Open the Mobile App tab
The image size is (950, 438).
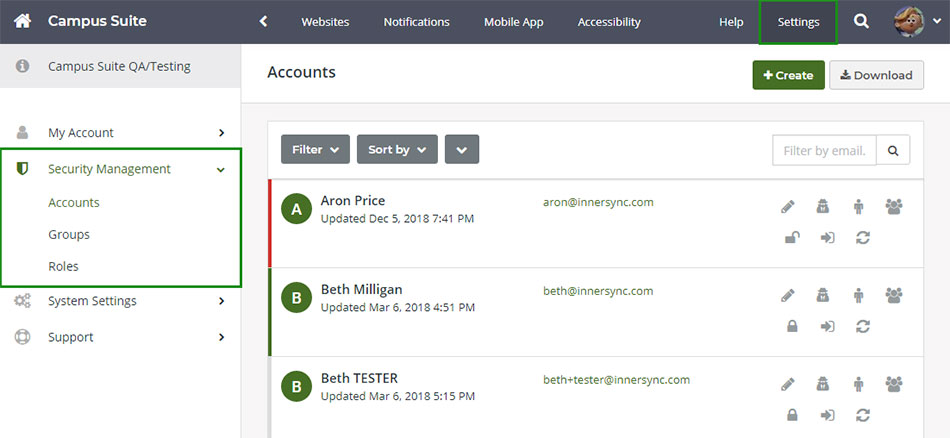coord(513,22)
